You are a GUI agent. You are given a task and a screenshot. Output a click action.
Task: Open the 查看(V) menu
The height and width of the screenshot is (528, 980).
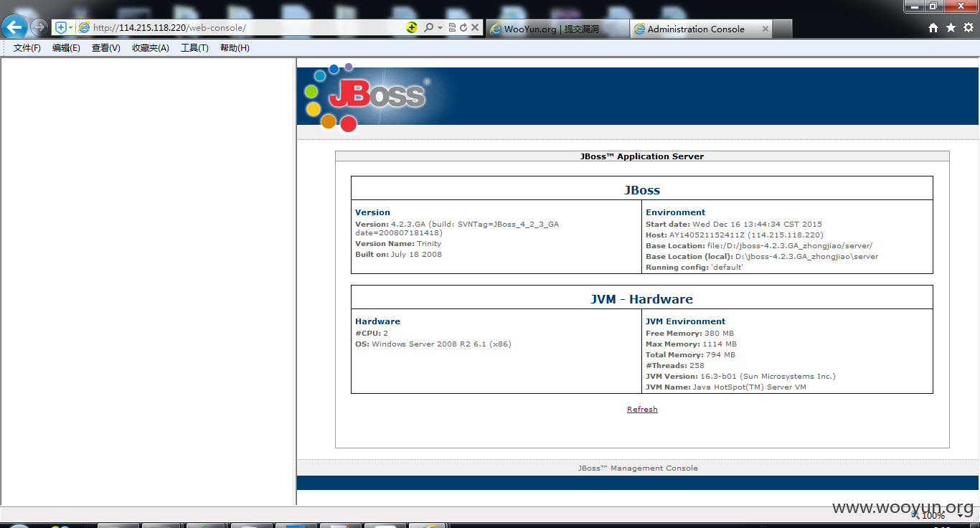(106, 48)
